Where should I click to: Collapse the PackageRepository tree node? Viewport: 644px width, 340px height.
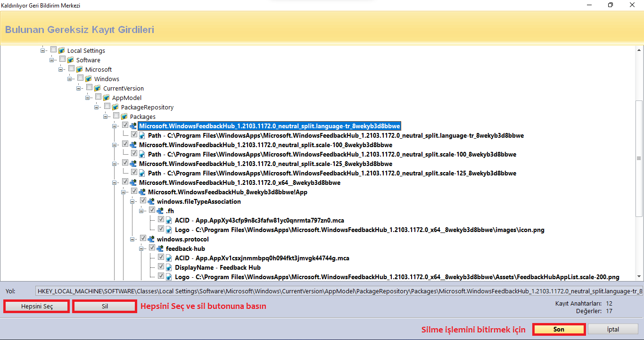[x=96, y=107]
